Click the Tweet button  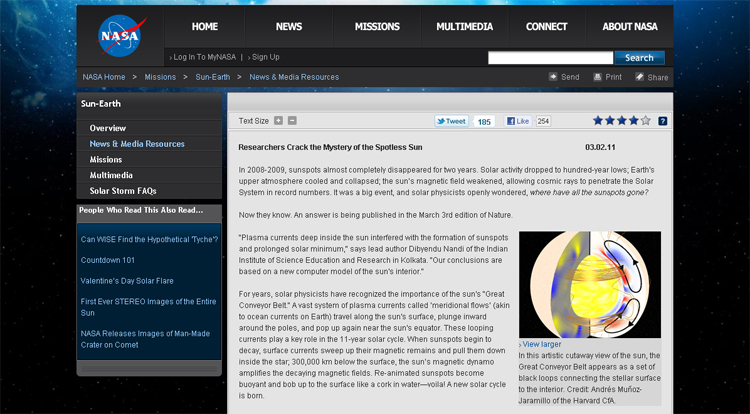451,121
